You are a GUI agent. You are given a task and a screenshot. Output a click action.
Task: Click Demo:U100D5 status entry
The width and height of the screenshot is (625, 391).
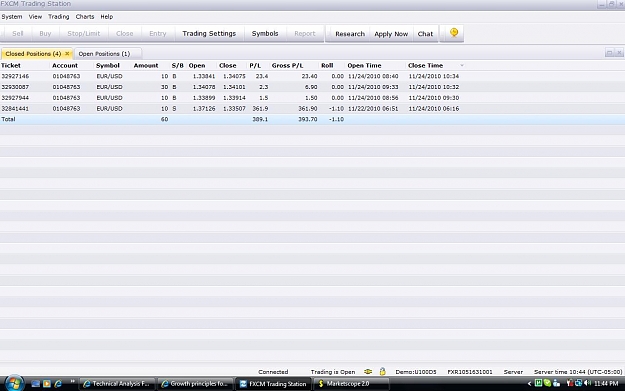(x=416, y=372)
